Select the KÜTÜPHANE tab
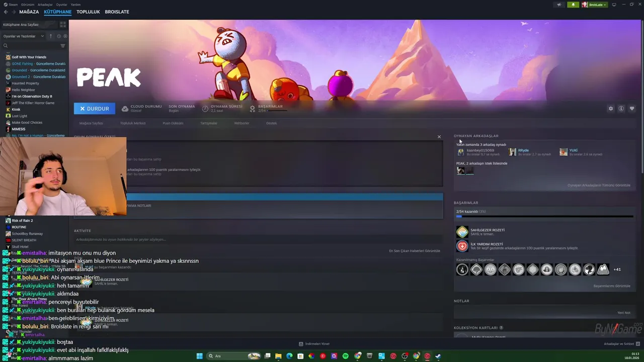This screenshot has height=362, width=644. point(58,12)
